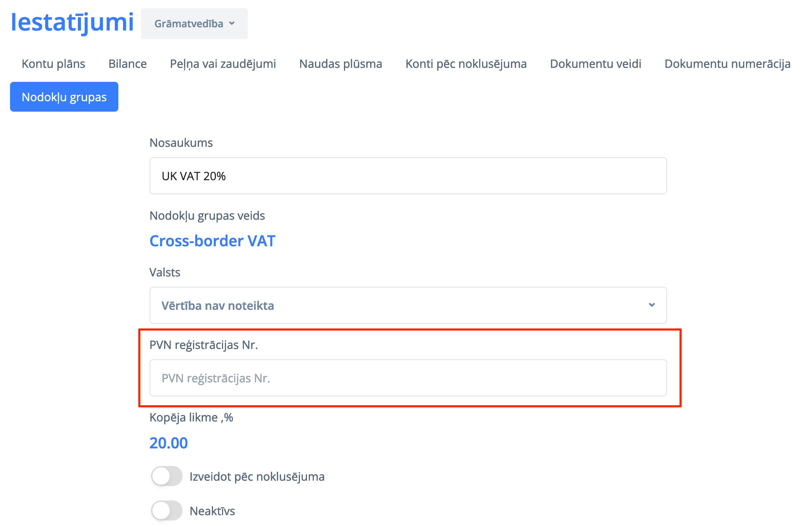Click the 20.00 total rate value
Image resolution: width=812 pixels, height=527 pixels.
pos(169,443)
